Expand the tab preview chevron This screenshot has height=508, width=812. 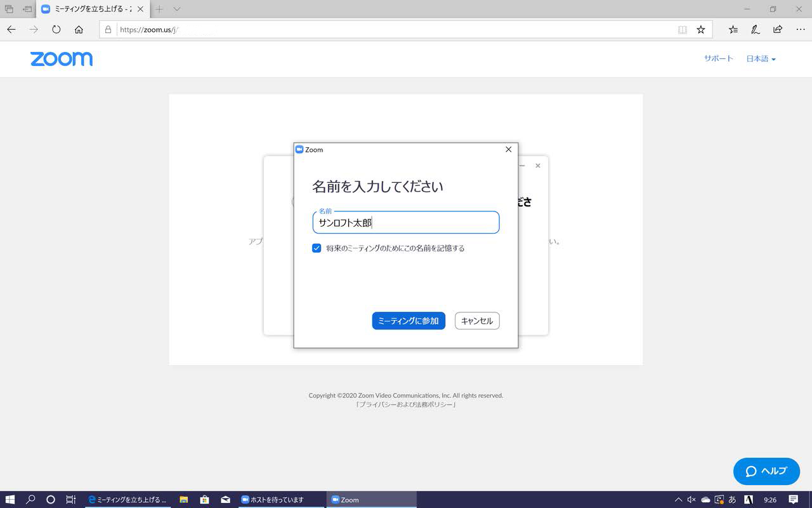click(x=177, y=9)
